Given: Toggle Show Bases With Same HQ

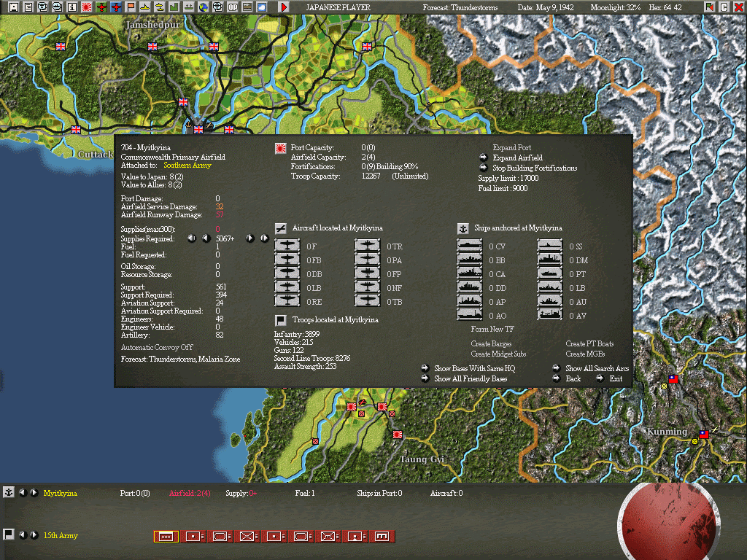Looking at the screenshot, I should tap(425, 368).
